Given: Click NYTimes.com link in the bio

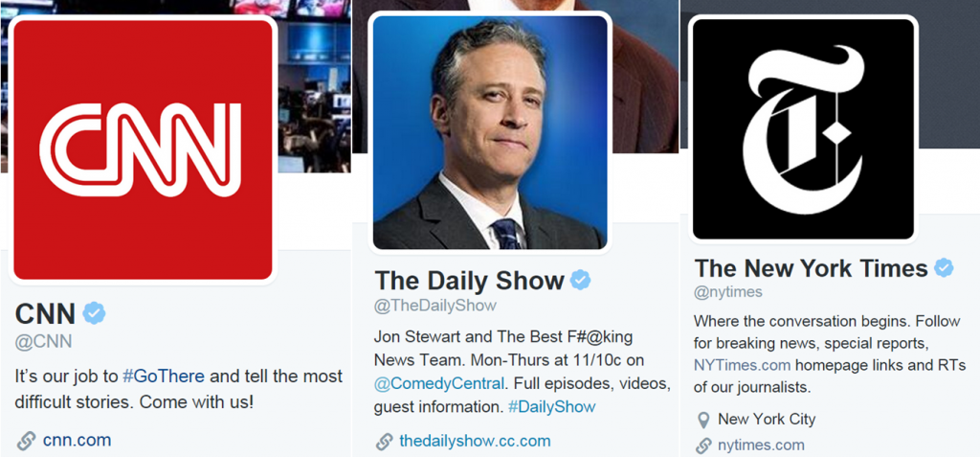Looking at the screenshot, I should tap(743, 365).
